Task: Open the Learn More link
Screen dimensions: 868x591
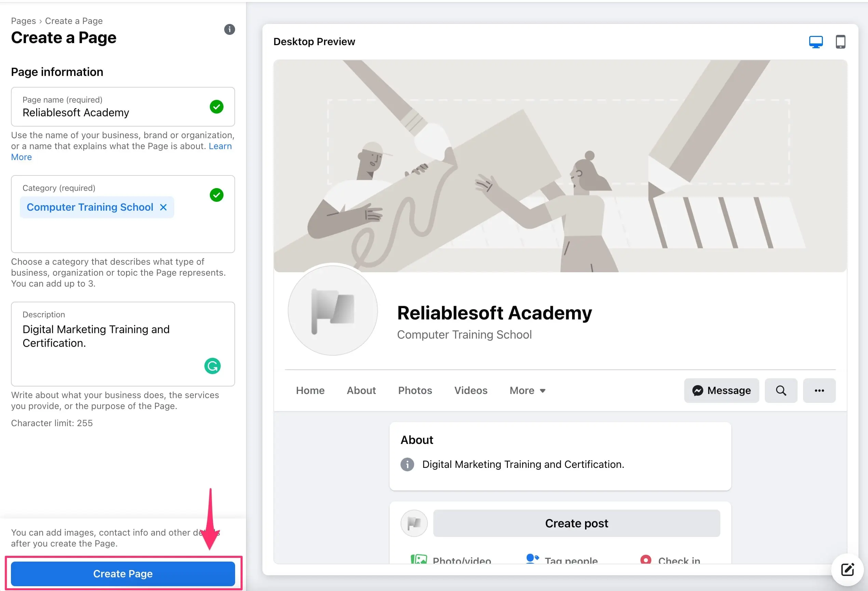Action: [x=220, y=146]
